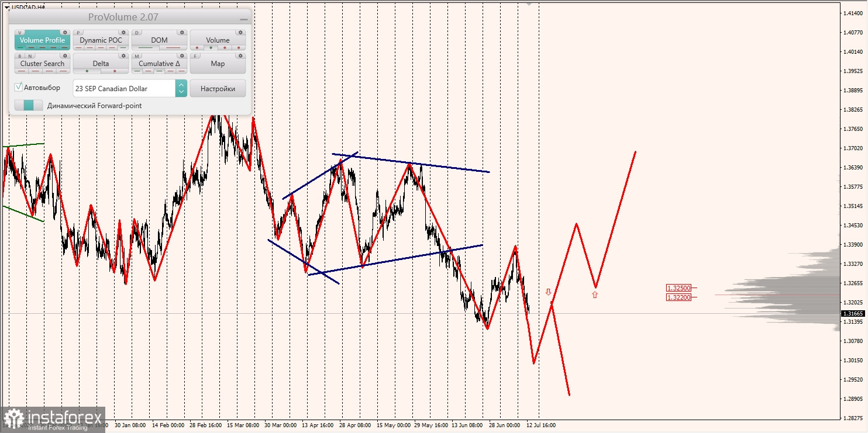This screenshot has width=868, height=433.
Task: Click the N hotkey badge on Cluster Search
Action: (30, 56)
